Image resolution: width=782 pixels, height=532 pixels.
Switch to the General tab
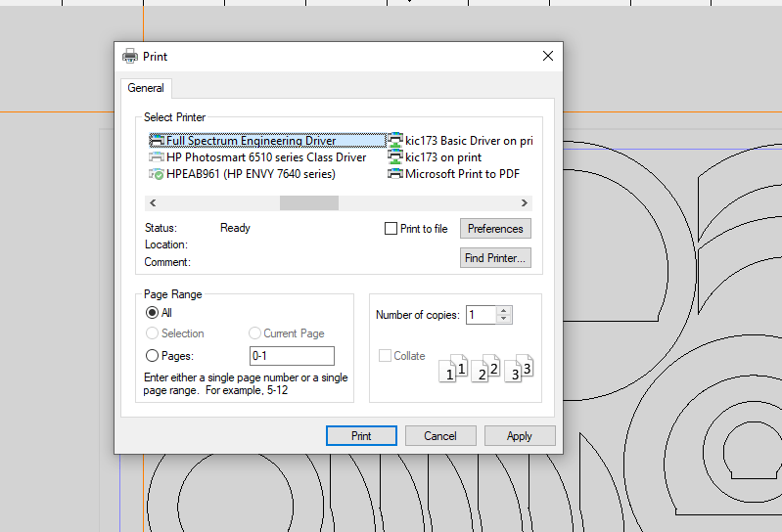point(146,88)
